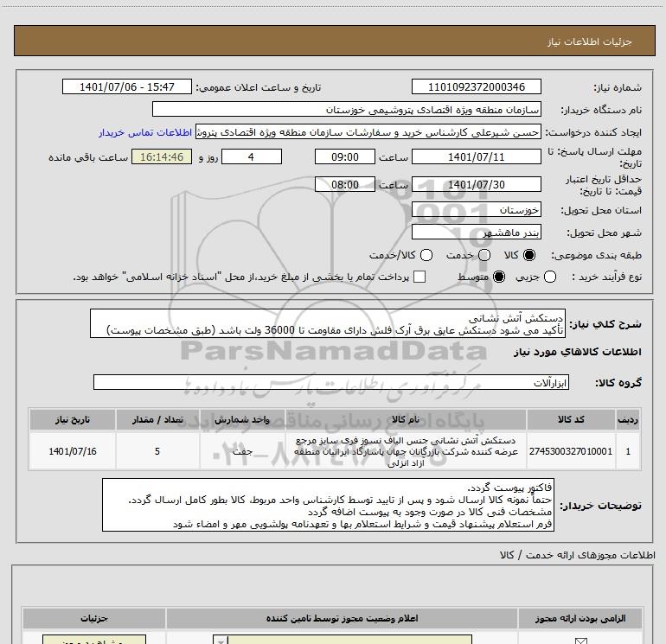Click the تاریخ نیاز column header
This screenshot has height=644, width=666.
point(73,420)
